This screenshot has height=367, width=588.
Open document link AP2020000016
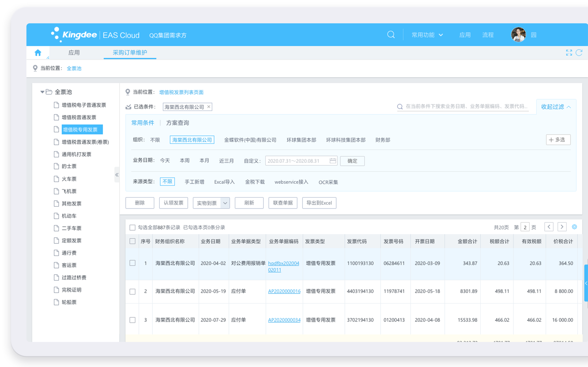click(x=284, y=291)
